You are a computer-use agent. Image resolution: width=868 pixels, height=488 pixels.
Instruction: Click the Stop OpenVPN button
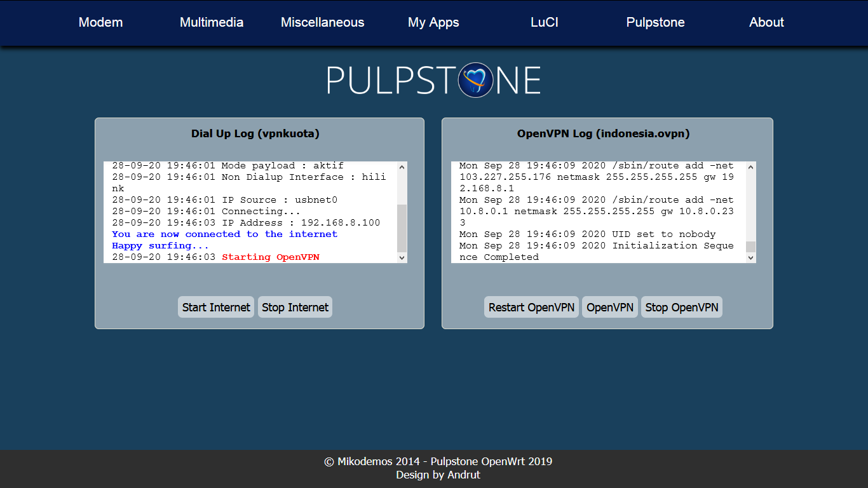(682, 307)
